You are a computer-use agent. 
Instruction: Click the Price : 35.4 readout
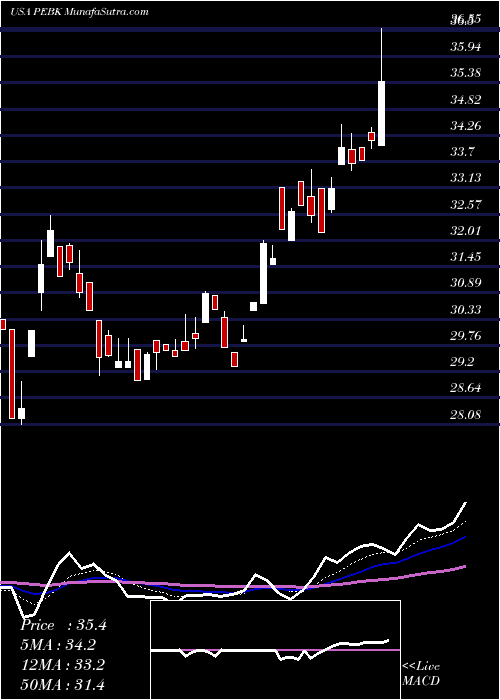(x=63, y=625)
